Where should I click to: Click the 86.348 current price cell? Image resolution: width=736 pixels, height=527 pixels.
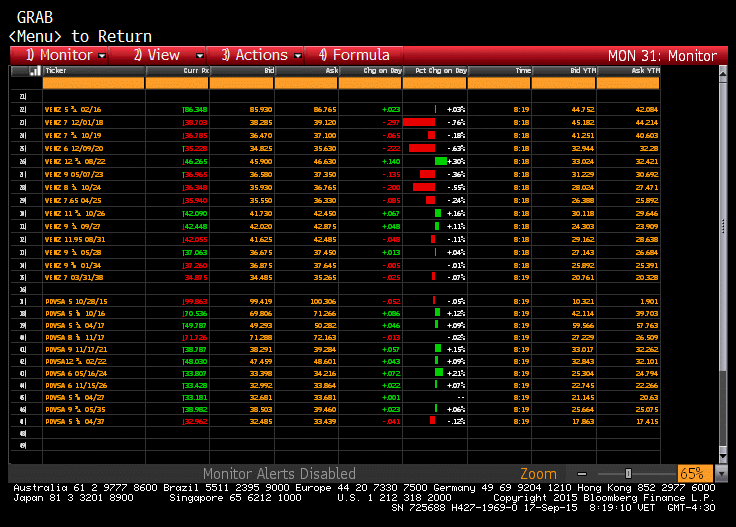[195, 109]
